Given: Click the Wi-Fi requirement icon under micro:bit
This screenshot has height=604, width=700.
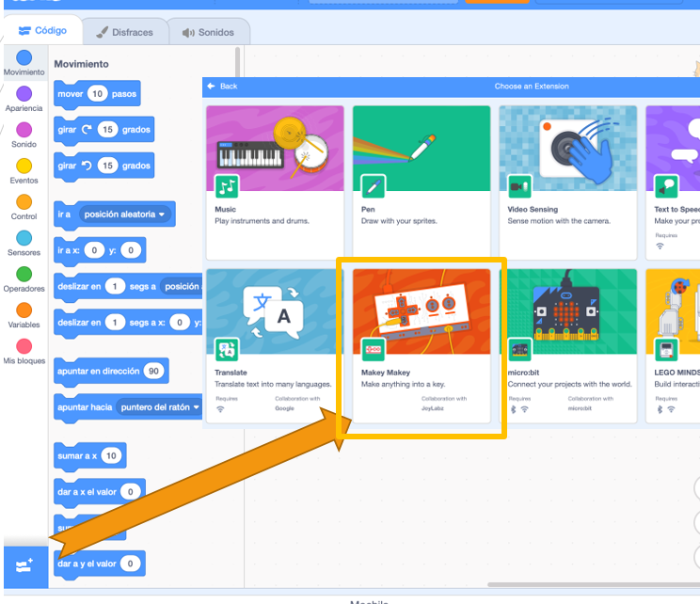Looking at the screenshot, I should pyautogui.click(x=525, y=409).
